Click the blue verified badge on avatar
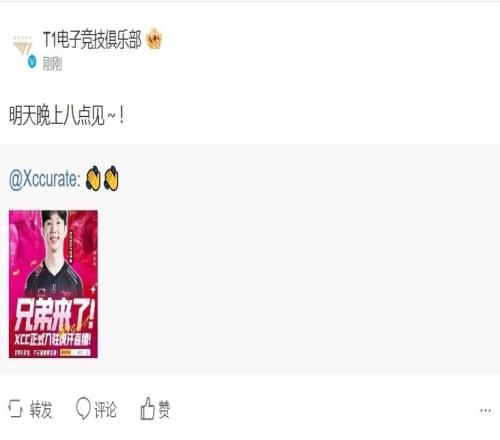Viewport: 500px width, 440px height. (32, 61)
